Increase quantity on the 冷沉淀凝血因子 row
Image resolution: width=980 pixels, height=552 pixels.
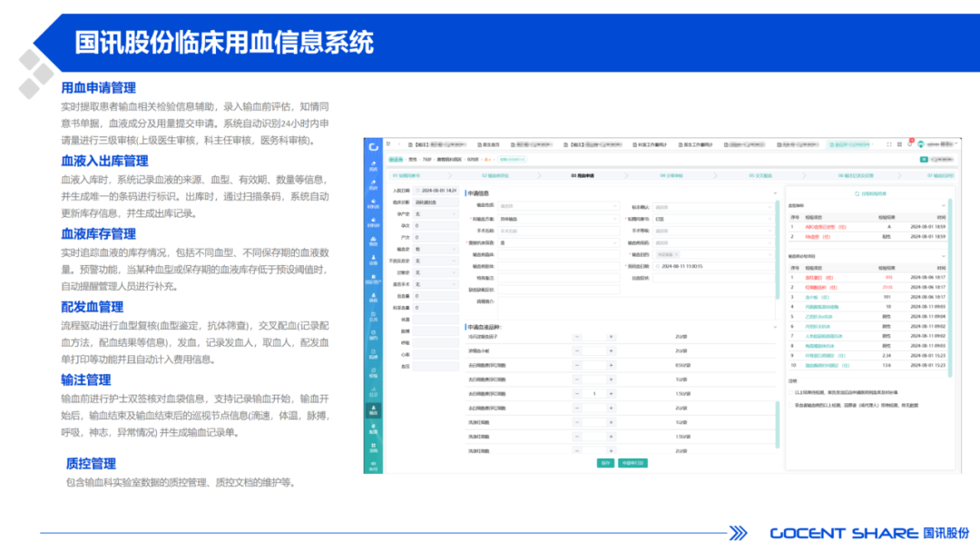pos(611,337)
